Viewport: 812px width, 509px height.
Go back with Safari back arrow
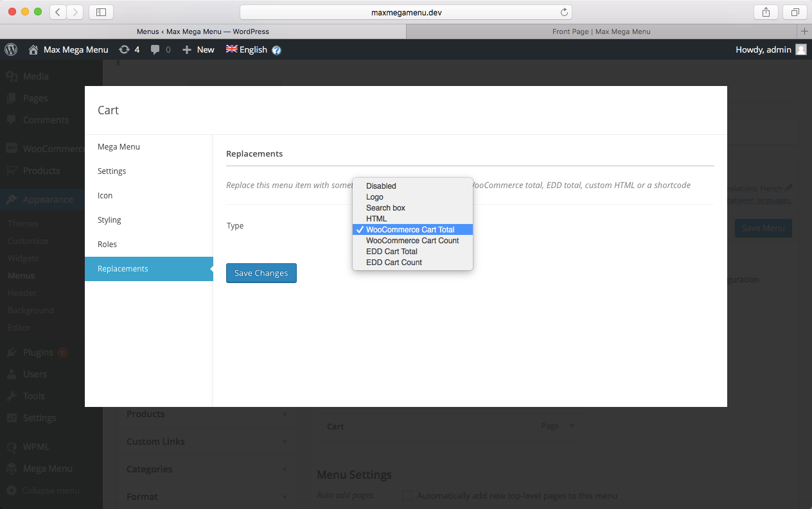click(58, 12)
